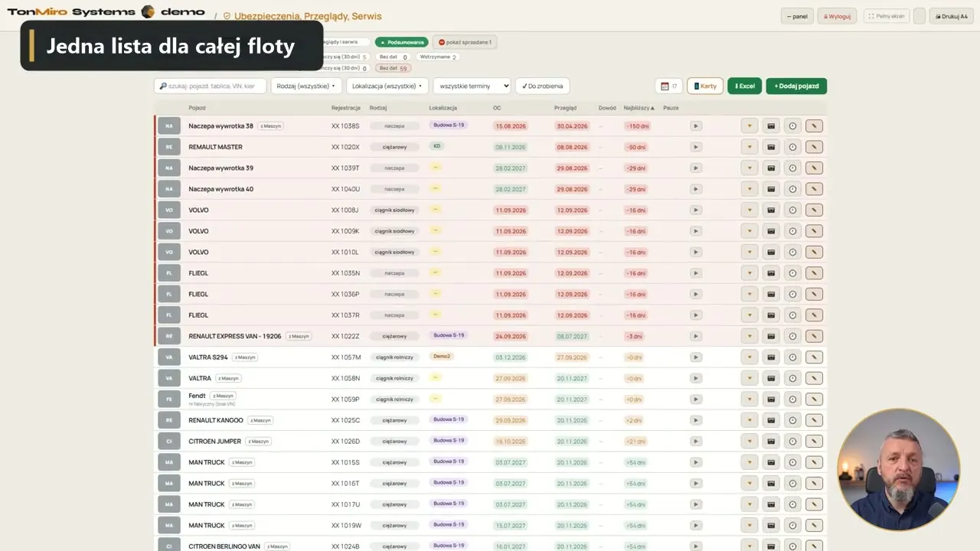
Task: Edit Naczepa wywrotka 38 with pencil icon
Action: [814, 126]
